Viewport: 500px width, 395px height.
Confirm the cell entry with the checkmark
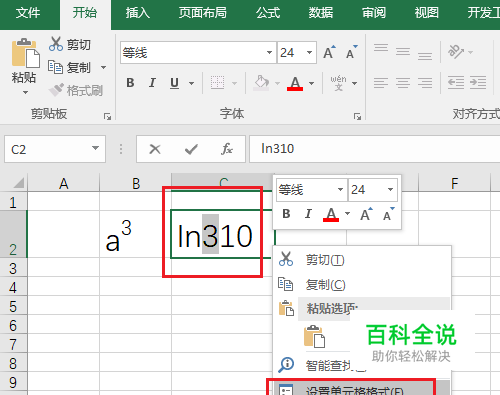coord(191,149)
